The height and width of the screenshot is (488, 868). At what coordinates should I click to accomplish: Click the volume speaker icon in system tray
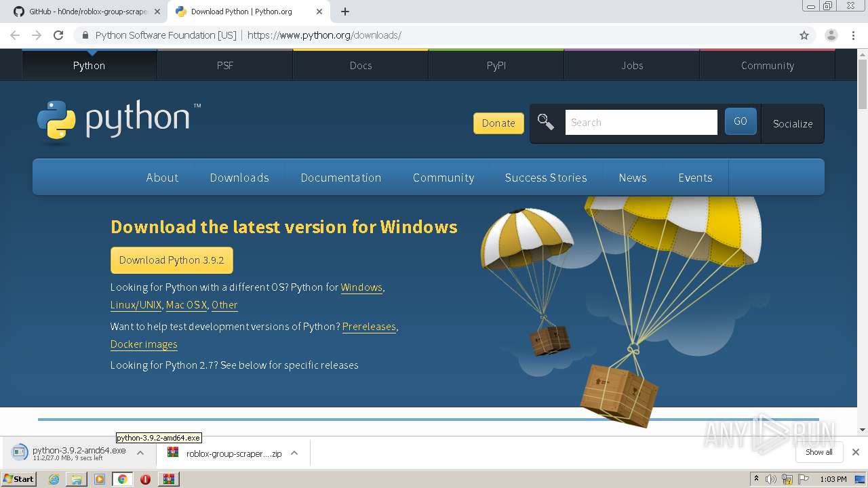point(771,479)
